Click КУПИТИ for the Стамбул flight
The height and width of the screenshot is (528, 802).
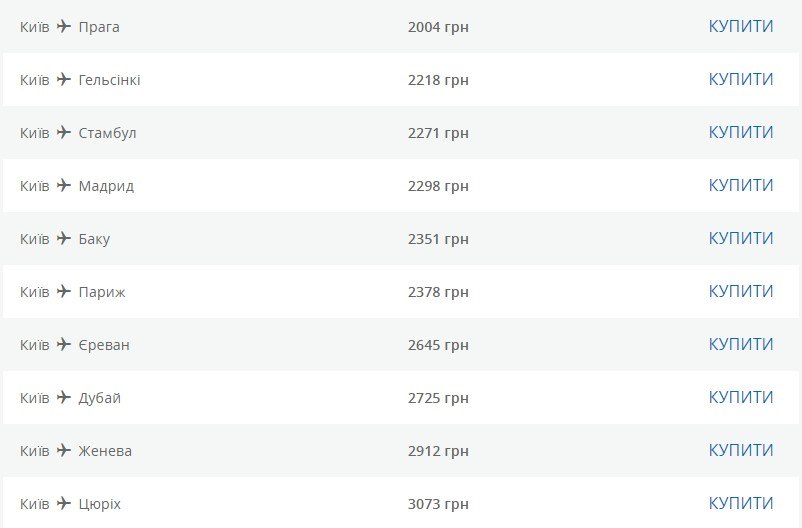pos(741,132)
